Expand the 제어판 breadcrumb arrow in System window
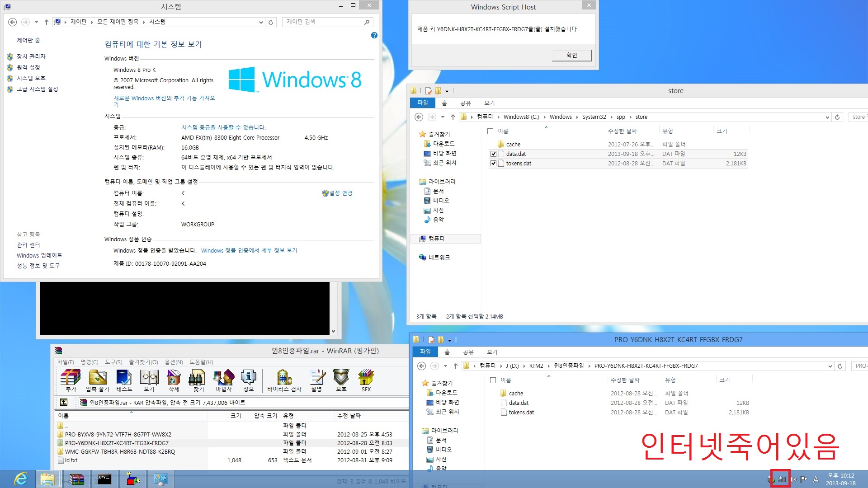The width and height of the screenshot is (868, 488). coord(92,22)
